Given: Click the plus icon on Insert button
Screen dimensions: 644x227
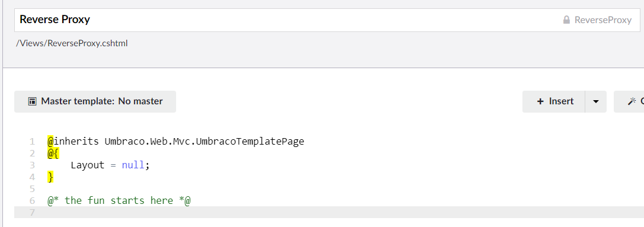Looking at the screenshot, I should coord(540,101).
